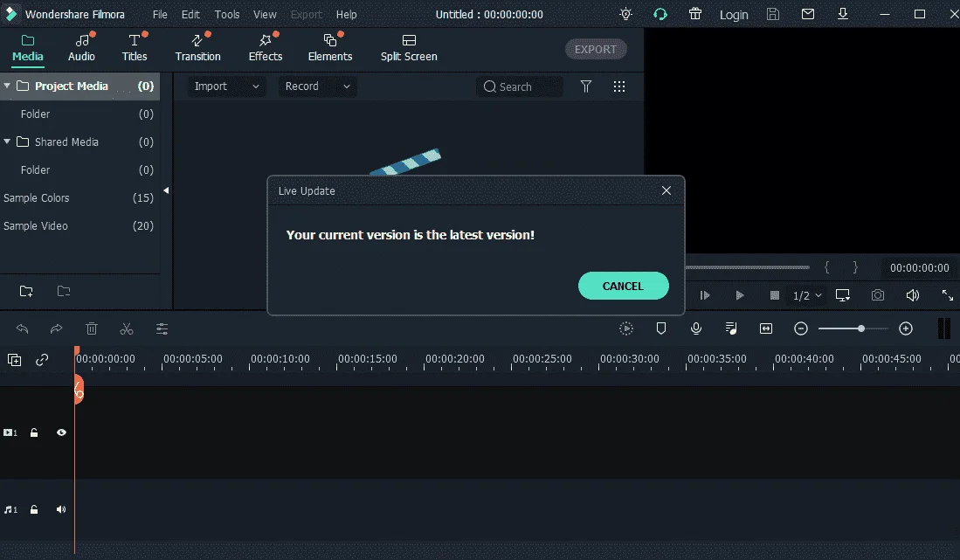Zoom in timeline with plus icon
Image resolution: width=960 pixels, height=560 pixels.
coord(906,328)
